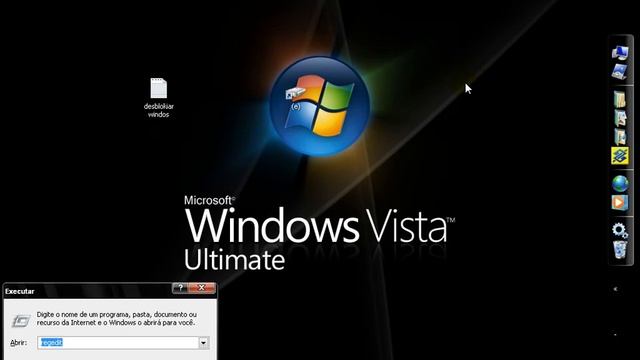This screenshot has width=640, height=360.
Task: Close the Executar dialog
Action: click(202, 288)
